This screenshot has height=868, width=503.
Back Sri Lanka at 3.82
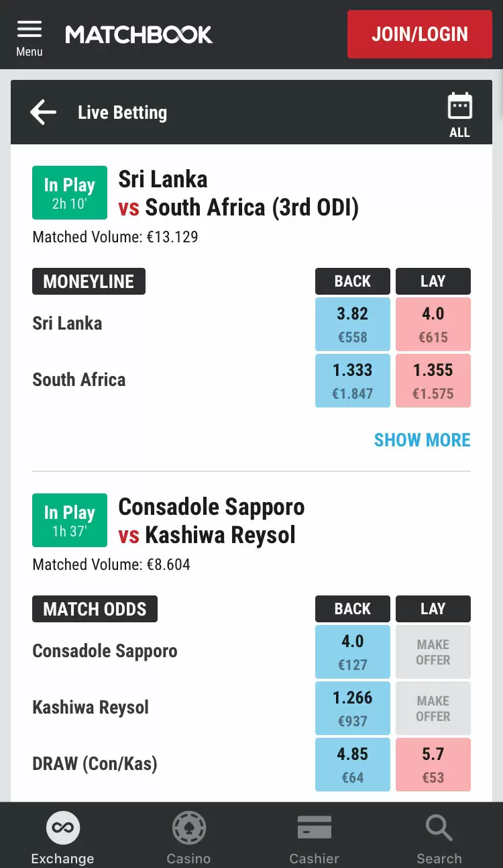click(x=353, y=324)
